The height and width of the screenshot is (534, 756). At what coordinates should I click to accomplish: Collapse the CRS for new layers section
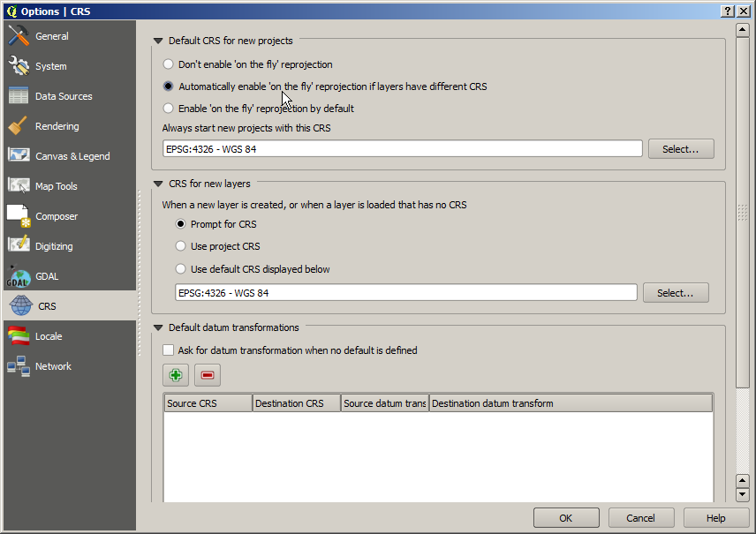click(x=159, y=183)
